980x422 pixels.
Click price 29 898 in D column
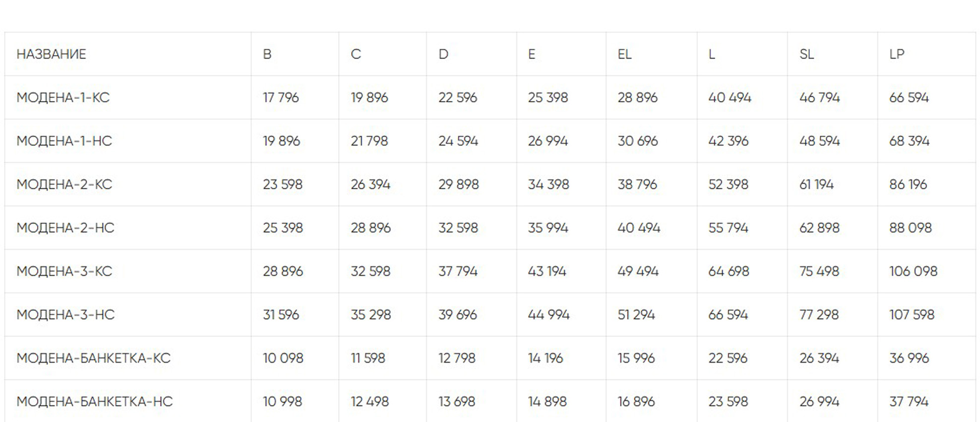(x=458, y=184)
